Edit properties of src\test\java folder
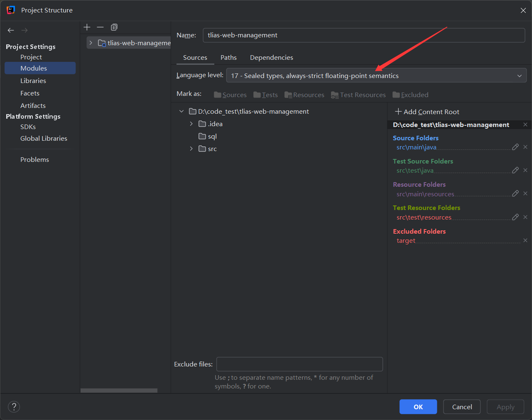 pyautogui.click(x=515, y=170)
